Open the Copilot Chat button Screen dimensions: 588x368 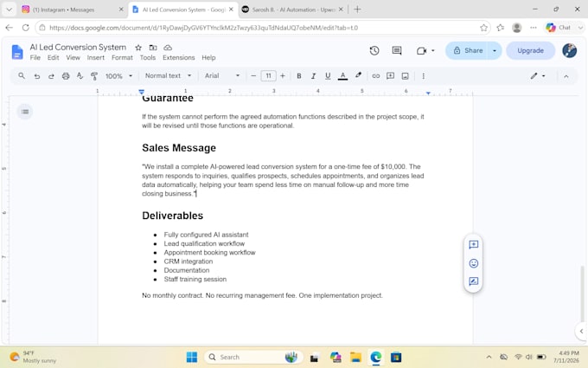click(559, 28)
